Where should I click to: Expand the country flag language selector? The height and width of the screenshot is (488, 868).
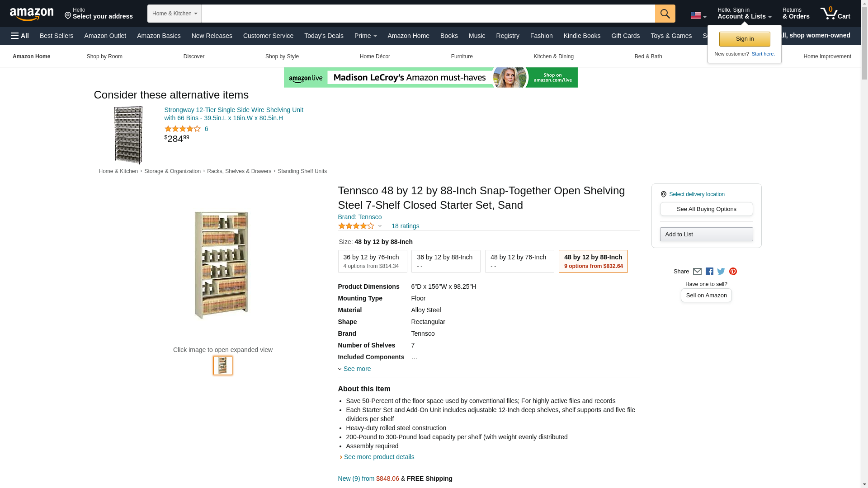tap(698, 16)
